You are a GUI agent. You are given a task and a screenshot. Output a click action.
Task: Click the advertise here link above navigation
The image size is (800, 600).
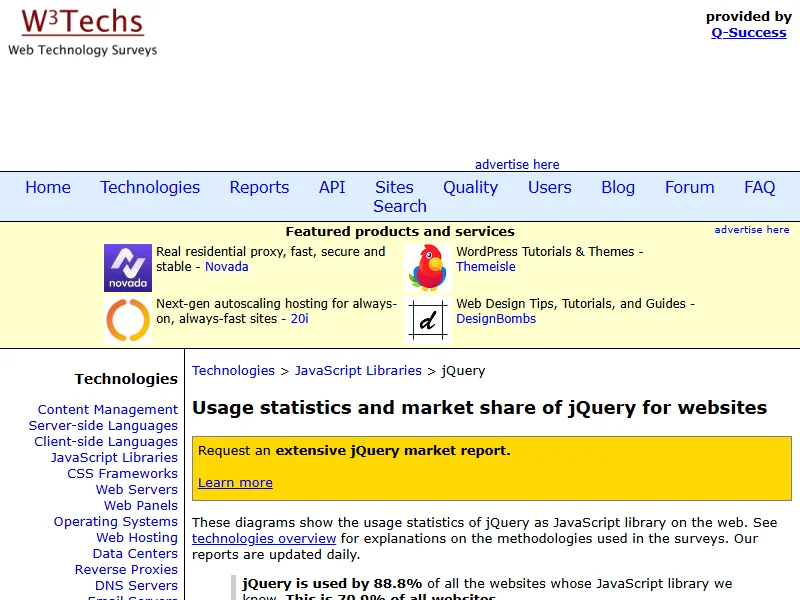pyautogui.click(x=517, y=164)
